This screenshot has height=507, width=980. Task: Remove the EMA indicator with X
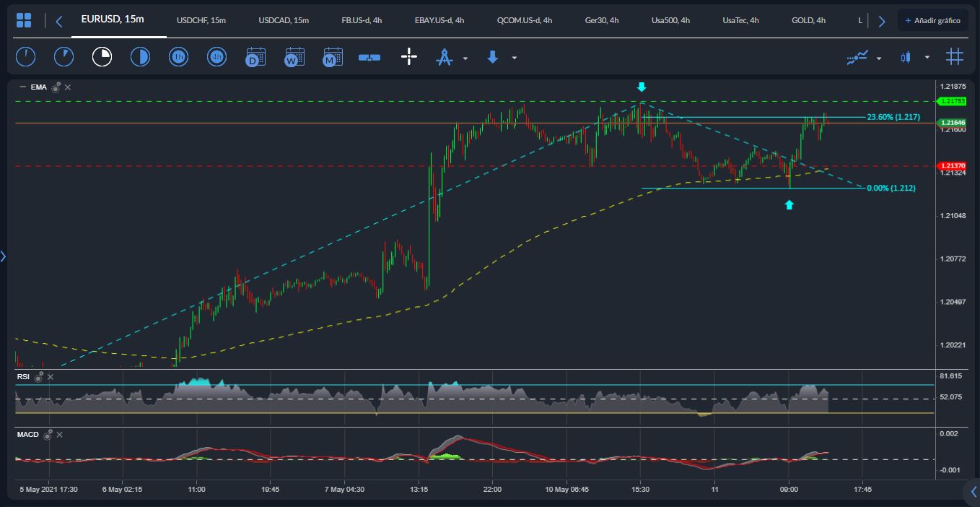(68, 87)
